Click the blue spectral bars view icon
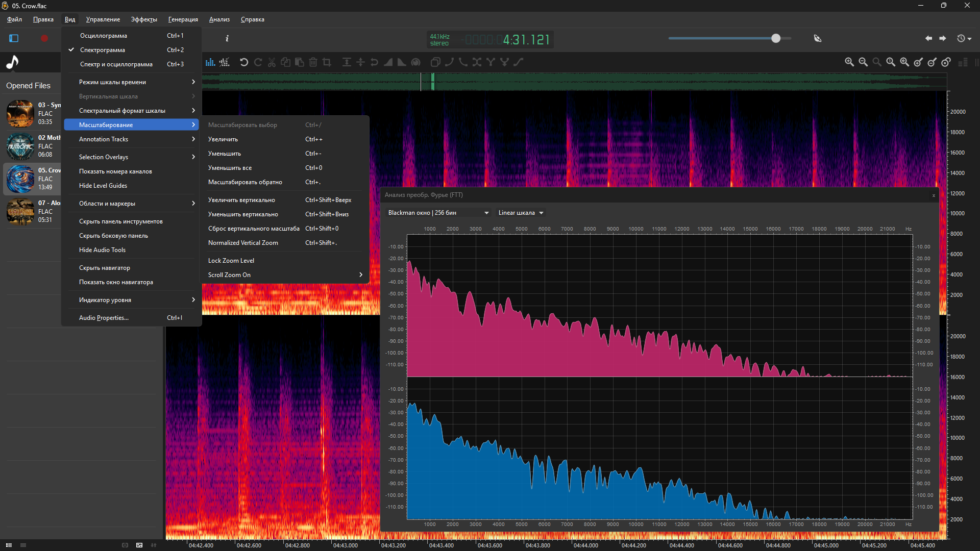 tap(210, 62)
